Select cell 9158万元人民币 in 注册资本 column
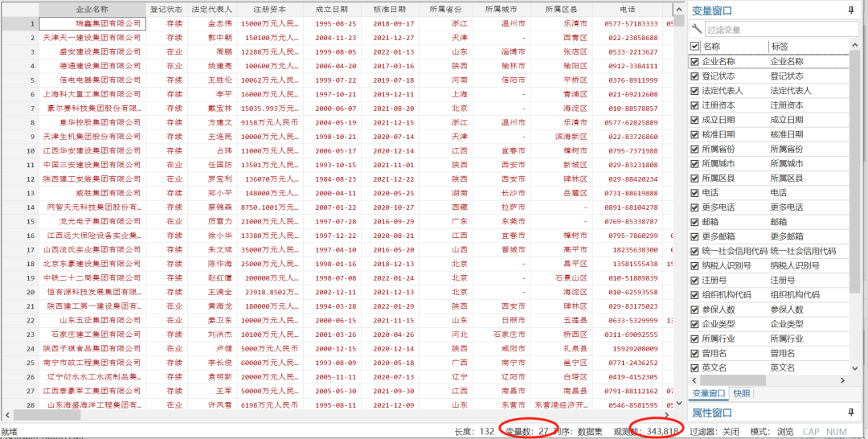The height and width of the screenshot is (439, 868). pos(269,122)
